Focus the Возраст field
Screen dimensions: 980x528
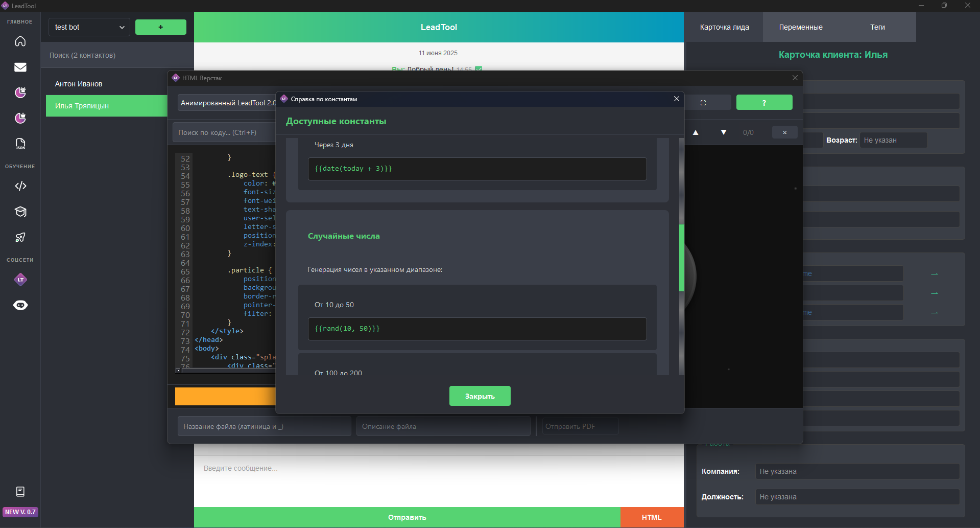(893, 140)
